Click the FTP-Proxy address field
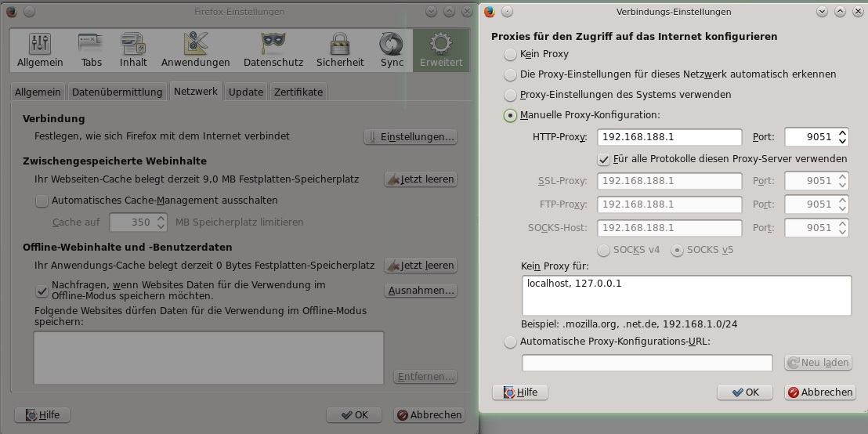Screen dimensions: 868x434 [669, 204]
